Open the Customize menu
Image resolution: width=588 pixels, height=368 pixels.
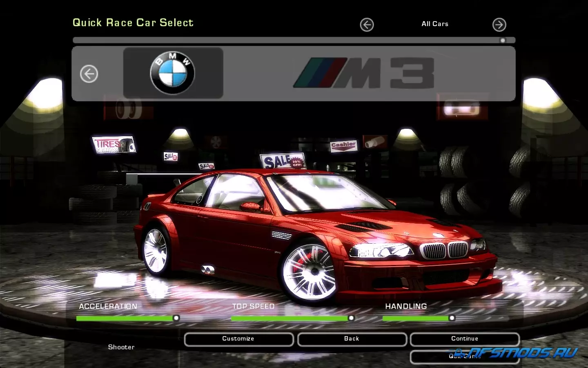point(238,339)
